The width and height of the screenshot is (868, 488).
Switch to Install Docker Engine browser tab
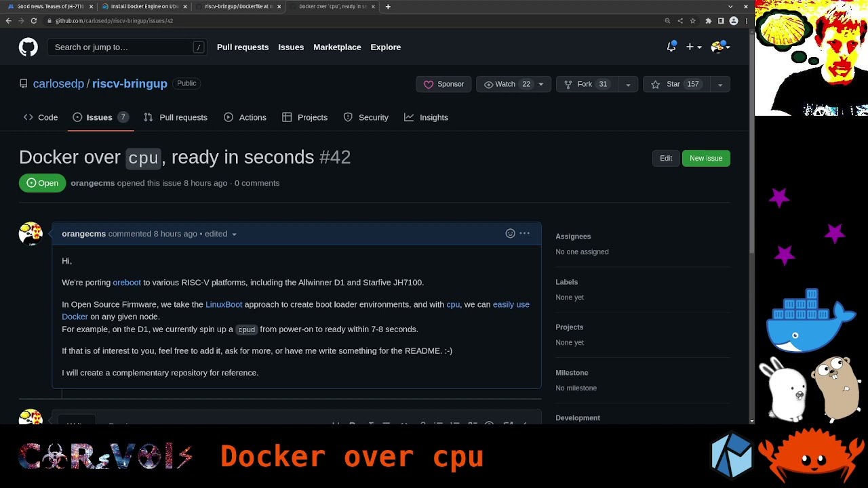click(144, 6)
